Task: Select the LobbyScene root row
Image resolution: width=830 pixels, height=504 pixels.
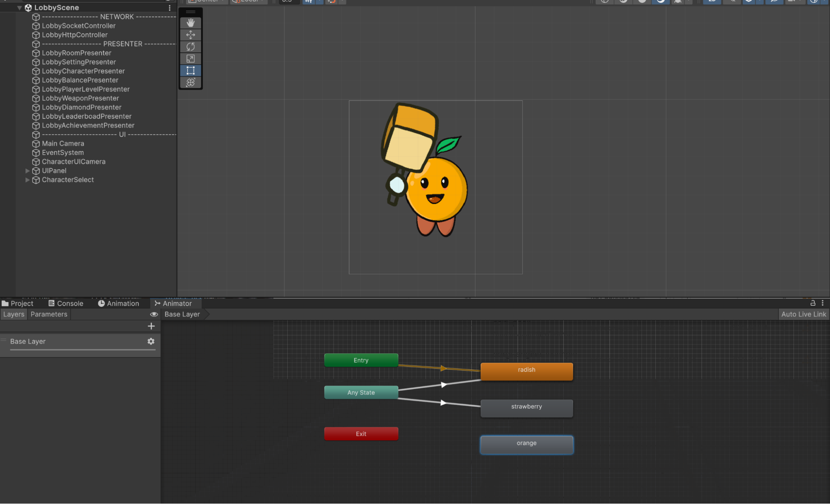Action: [88, 8]
